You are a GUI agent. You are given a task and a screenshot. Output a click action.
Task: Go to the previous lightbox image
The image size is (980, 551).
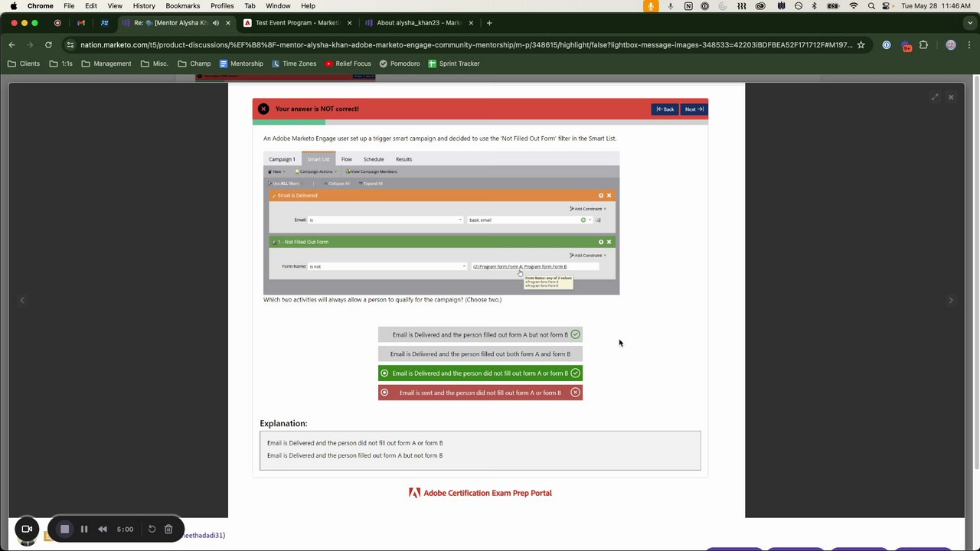coord(22,300)
